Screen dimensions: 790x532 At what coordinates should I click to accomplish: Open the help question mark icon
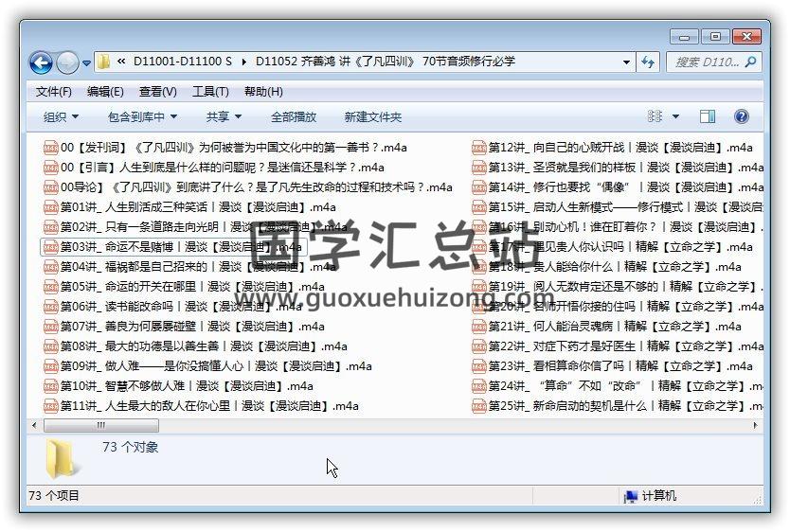(x=742, y=116)
